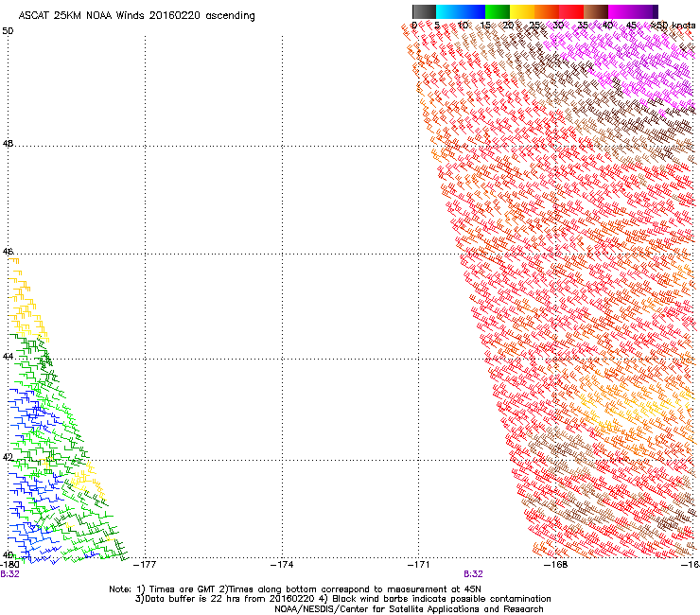Click the purple "8:32" time below -180
This screenshot has width=700, height=615.
(x=9, y=574)
